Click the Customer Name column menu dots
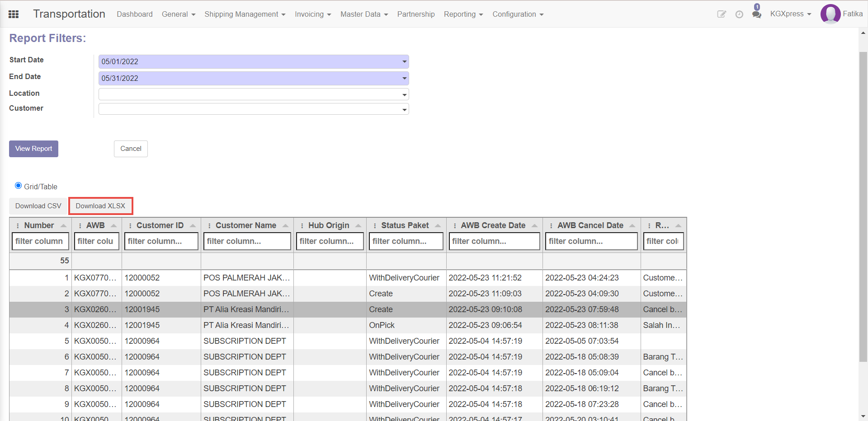 point(209,225)
